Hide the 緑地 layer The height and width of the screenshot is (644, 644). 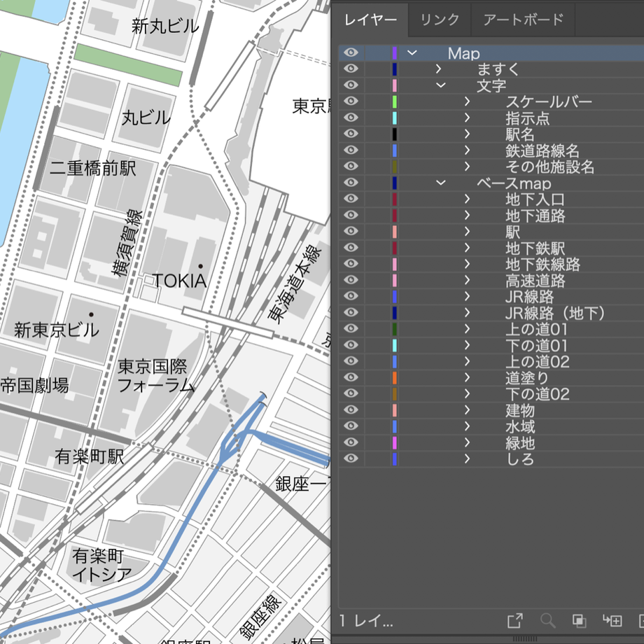[x=351, y=442]
